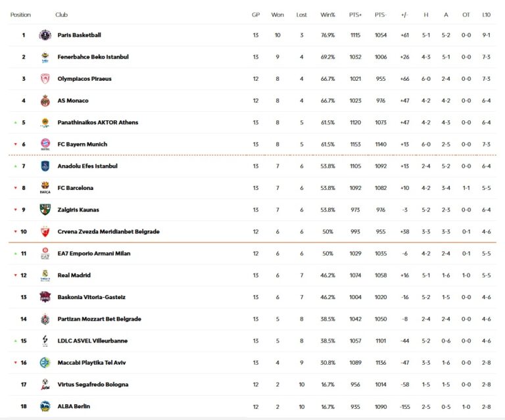Sort standings by Win% column header

pos(327,14)
